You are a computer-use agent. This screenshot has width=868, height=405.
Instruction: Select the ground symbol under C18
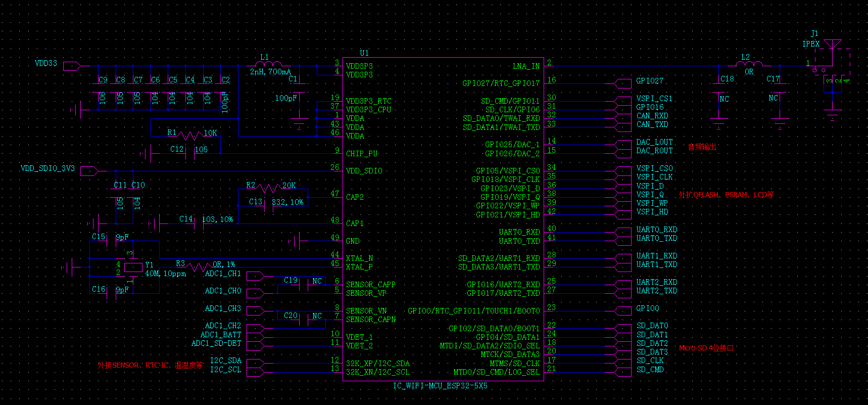tap(718, 123)
